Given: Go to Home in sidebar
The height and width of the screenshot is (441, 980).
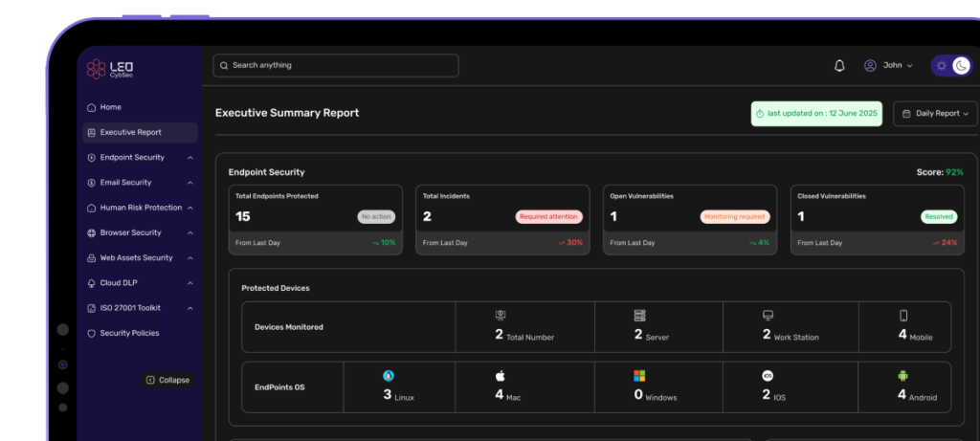Looking at the screenshot, I should coord(110,107).
